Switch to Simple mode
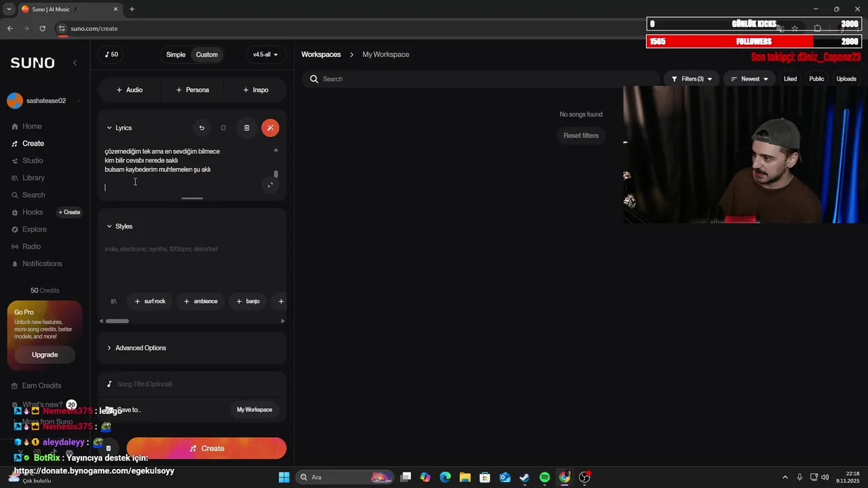The height and width of the screenshot is (488, 868). [176, 55]
